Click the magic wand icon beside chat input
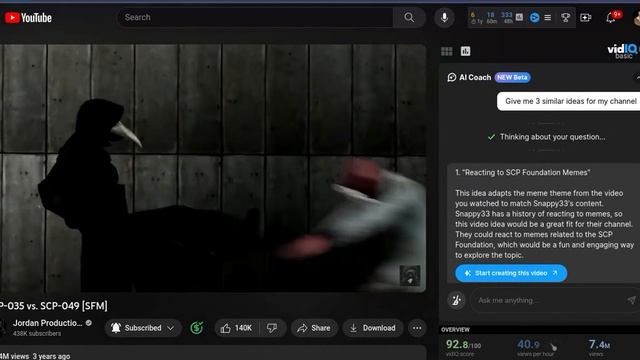The image size is (640, 360). 456,300
